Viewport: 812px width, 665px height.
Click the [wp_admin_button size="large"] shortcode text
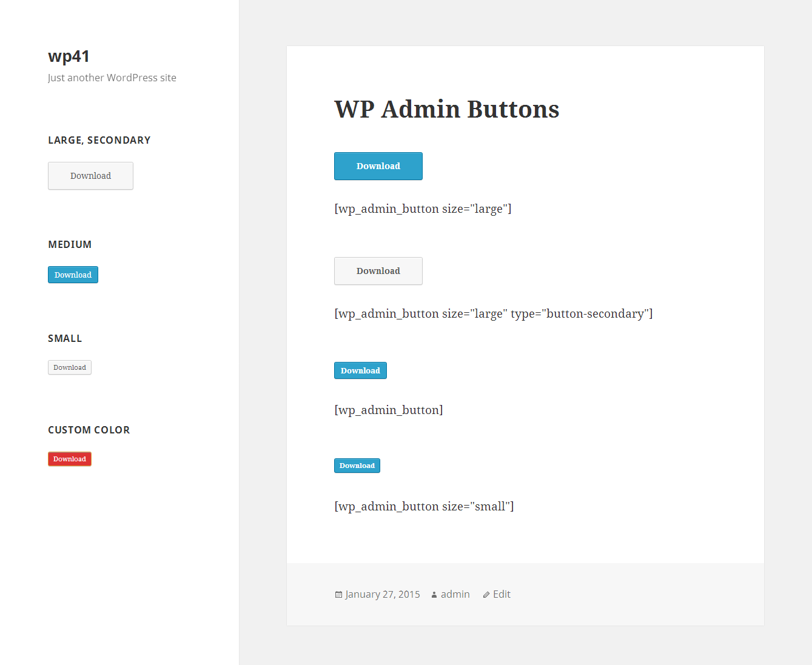coord(423,209)
